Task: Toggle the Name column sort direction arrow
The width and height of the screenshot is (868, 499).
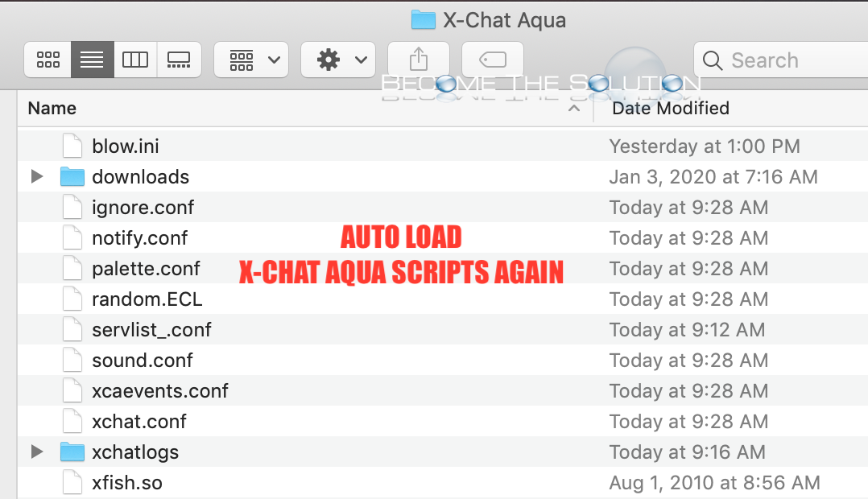Action: click(574, 109)
